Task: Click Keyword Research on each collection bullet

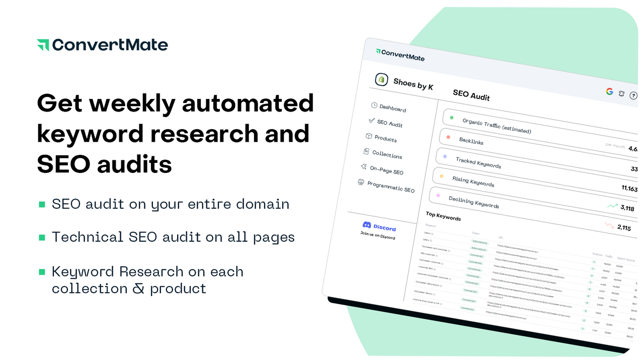Action: (x=148, y=280)
